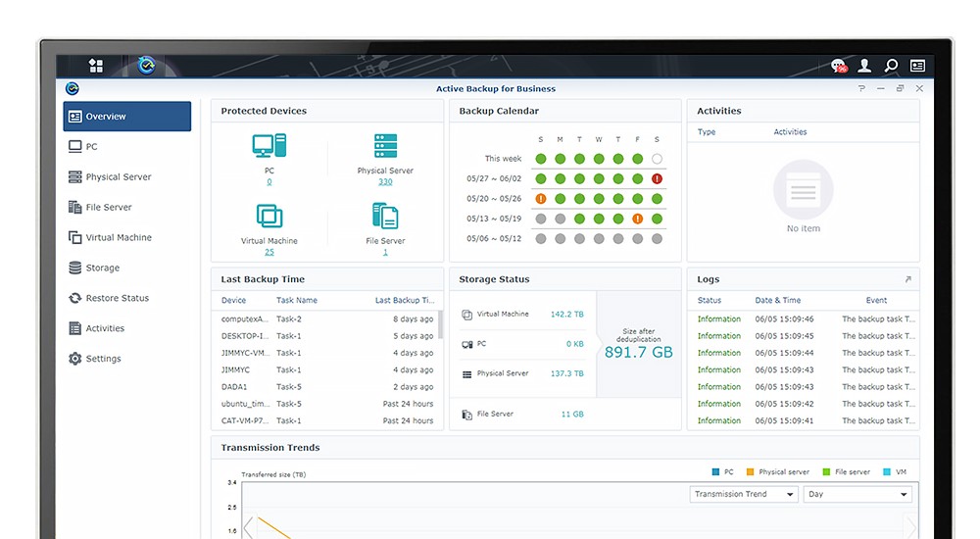Select the JIMMYC-VM... backup row

point(327,353)
